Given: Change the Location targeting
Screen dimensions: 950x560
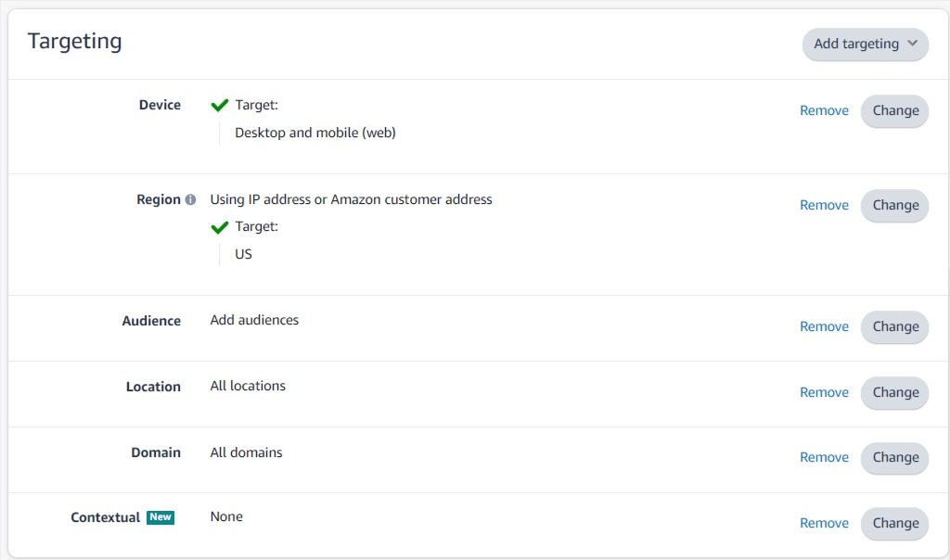Looking at the screenshot, I should (894, 392).
